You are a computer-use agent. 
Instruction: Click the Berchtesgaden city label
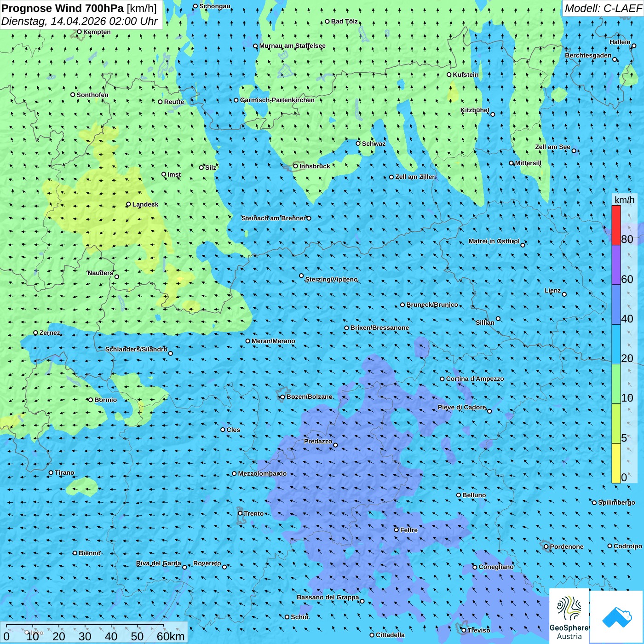point(588,55)
